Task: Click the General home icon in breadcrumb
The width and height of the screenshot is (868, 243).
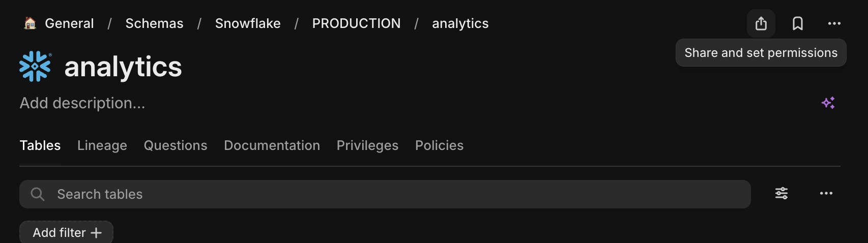Action: tap(31, 23)
